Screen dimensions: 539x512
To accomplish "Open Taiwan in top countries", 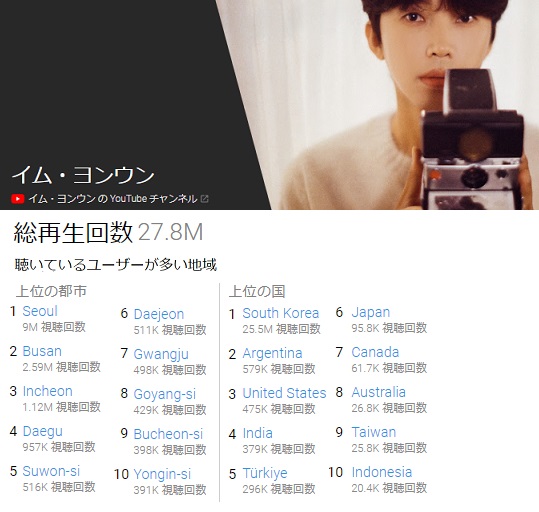I will click(x=374, y=432).
